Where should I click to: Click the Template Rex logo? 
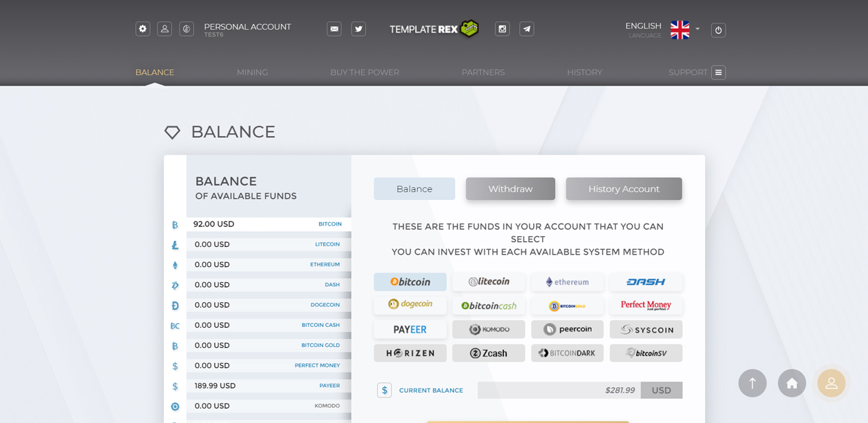pos(434,28)
